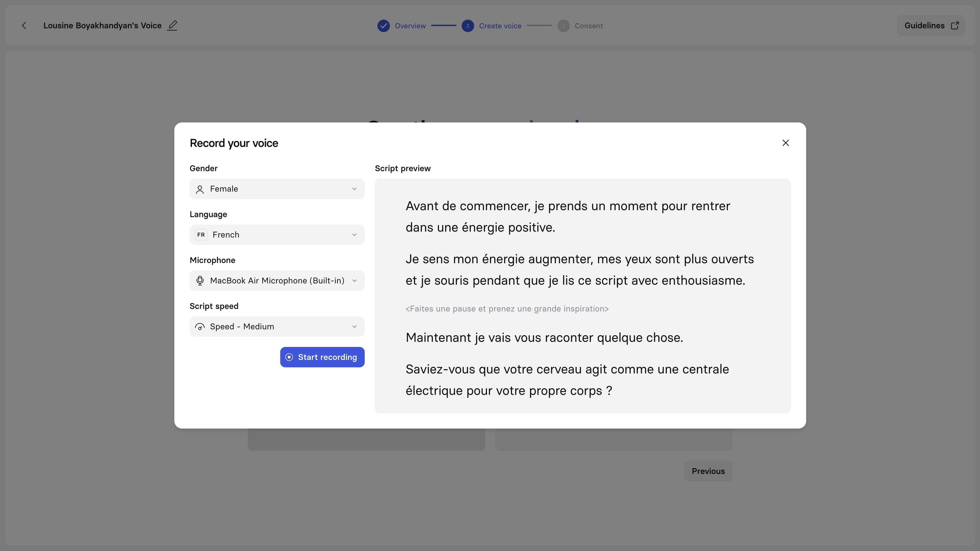Click the back arrow icon
Image resolution: width=980 pixels, height=551 pixels.
pyautogui.click(x=24, y=26)
